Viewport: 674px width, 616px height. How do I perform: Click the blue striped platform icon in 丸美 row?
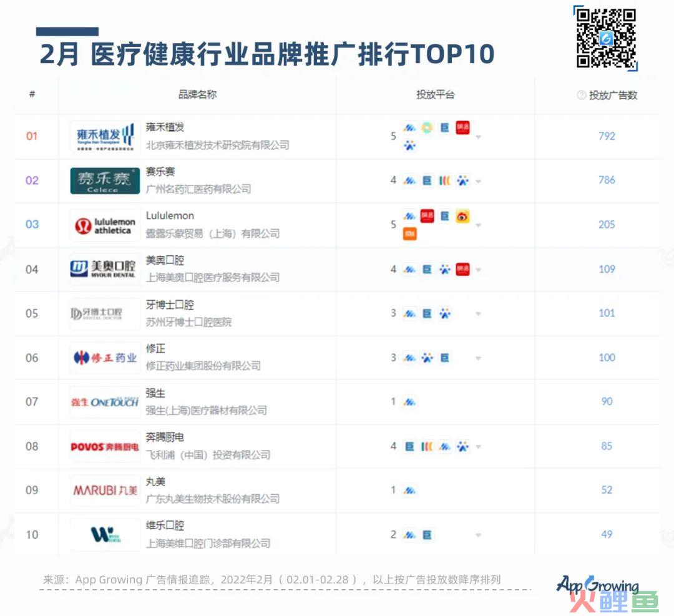point(409,491)
